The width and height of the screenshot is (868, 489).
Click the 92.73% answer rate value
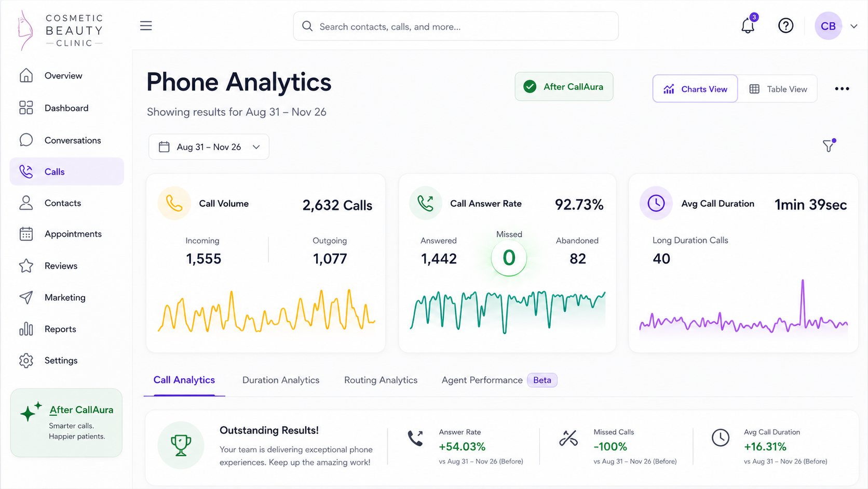click(579, 205)
